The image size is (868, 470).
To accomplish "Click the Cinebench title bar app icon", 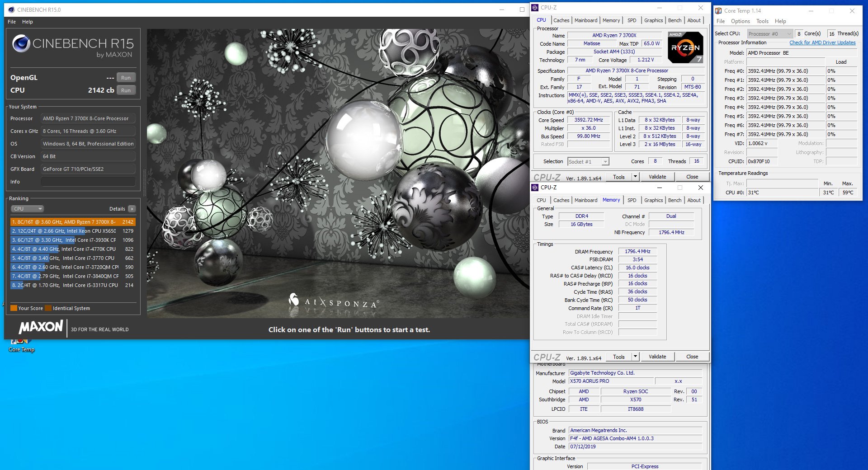I will (x=11, y=9).
